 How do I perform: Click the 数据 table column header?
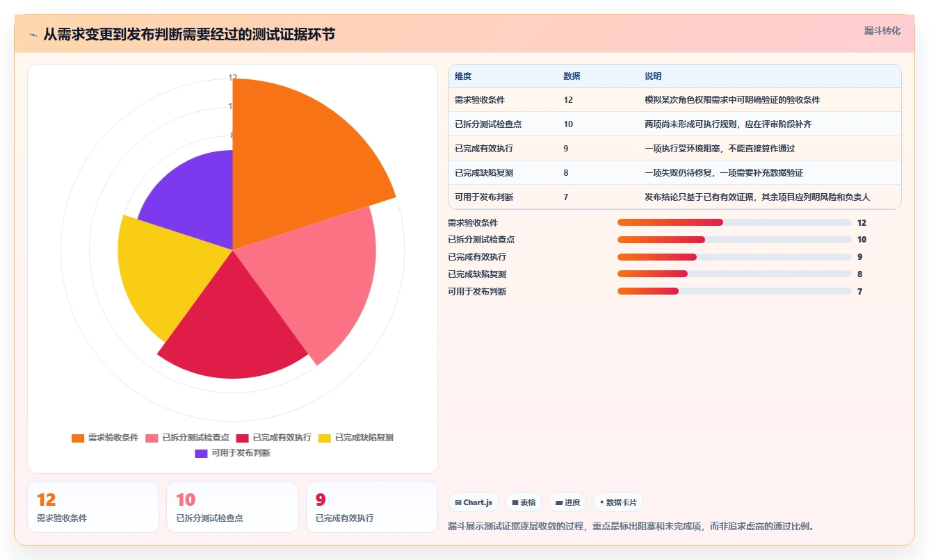572,76
